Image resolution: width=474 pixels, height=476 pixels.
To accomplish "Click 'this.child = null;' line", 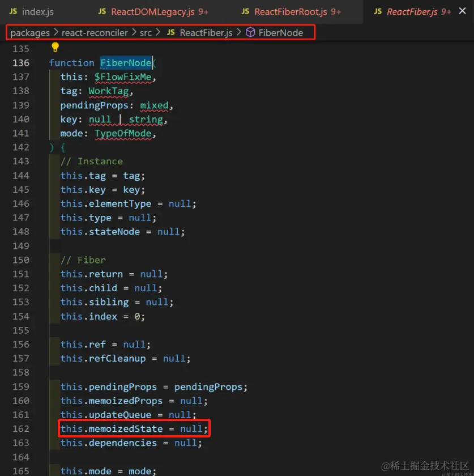I will (x=112, y=288).
